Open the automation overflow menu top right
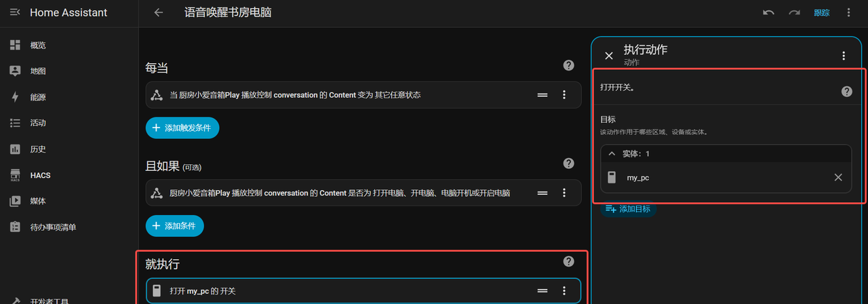The image size is (868, 304). click(x=848, y=12)
